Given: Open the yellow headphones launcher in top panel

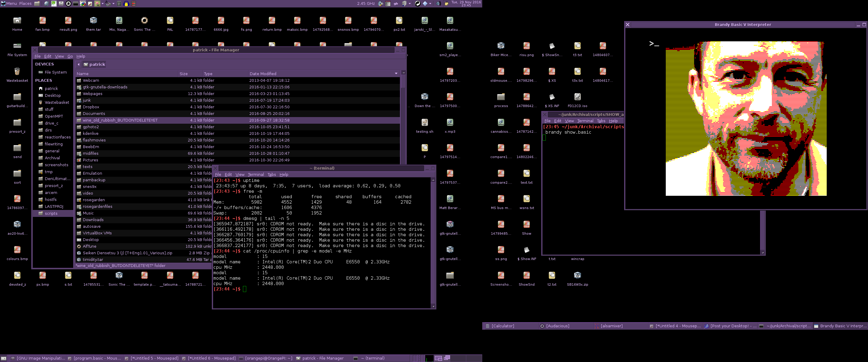Looking at the screenshot, I should (126, 4).
